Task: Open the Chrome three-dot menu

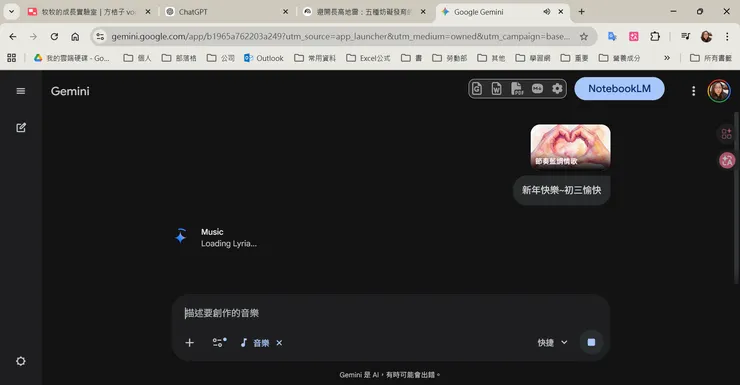Action: (x=727, y=36)
